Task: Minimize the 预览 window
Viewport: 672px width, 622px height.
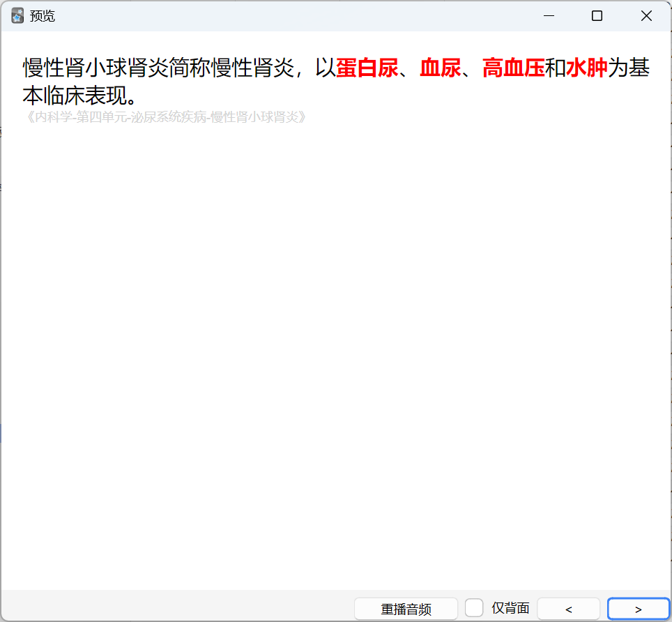Action: pyautogui.click(x=549, y=16)
